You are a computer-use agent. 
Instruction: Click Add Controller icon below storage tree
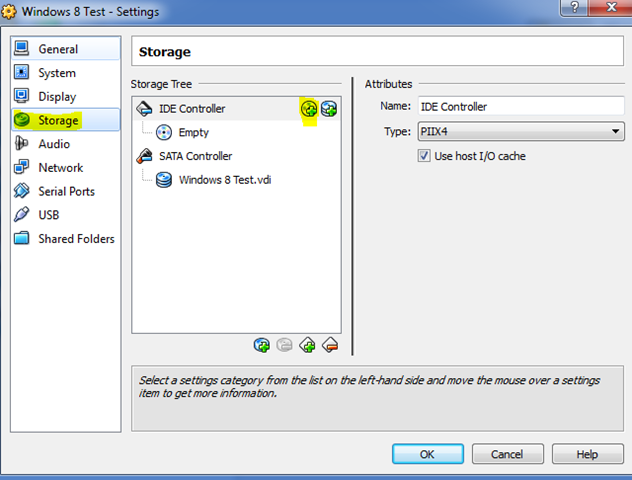308,345
